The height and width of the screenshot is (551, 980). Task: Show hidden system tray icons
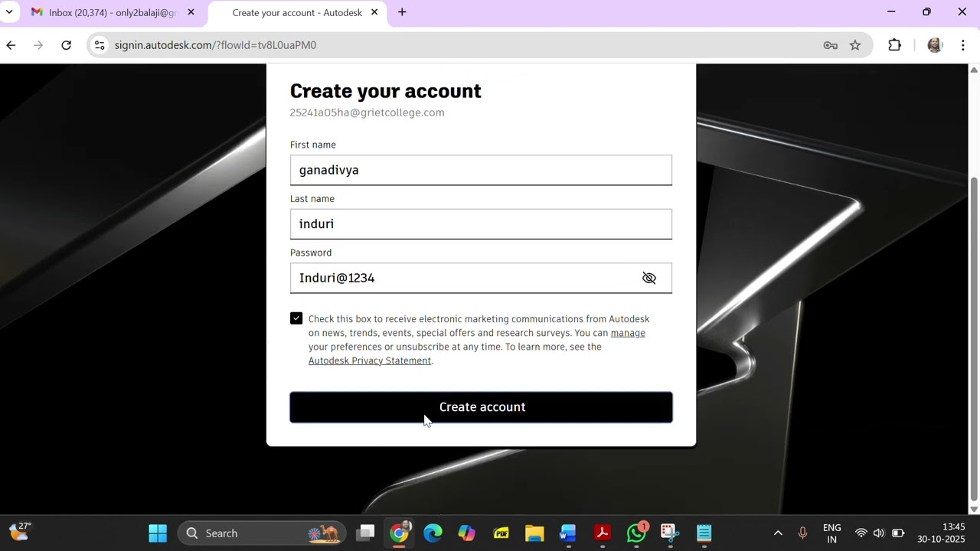(x=778, y=533)
